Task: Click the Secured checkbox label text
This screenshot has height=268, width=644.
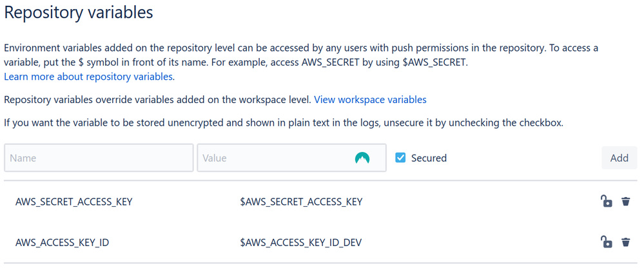Action: tap(429, 158)
